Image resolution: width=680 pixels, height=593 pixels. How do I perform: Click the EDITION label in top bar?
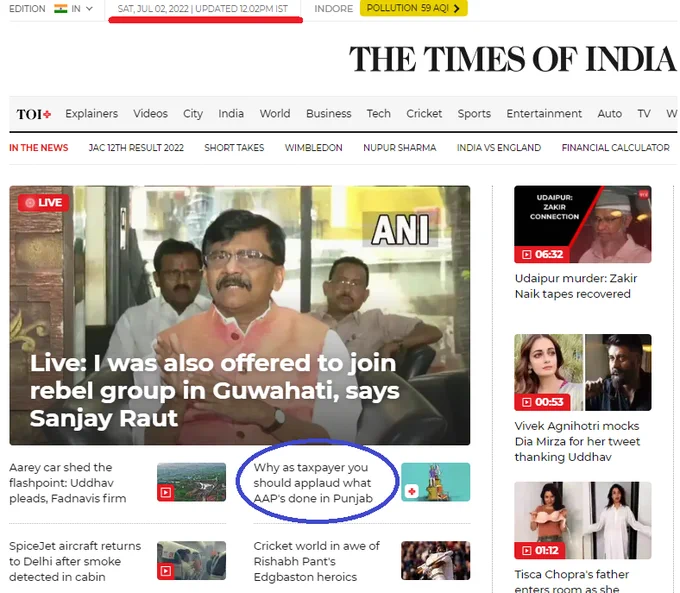27,9
